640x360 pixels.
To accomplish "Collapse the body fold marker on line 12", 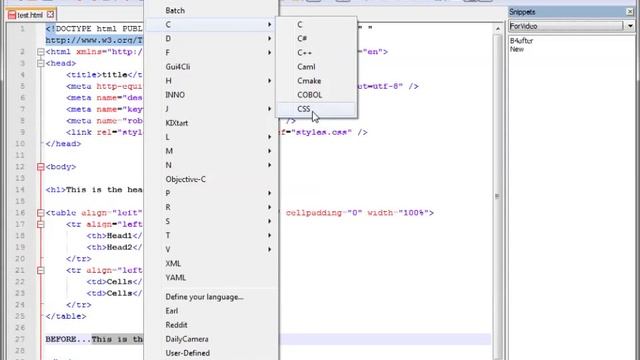I will [x=40, y=167].
